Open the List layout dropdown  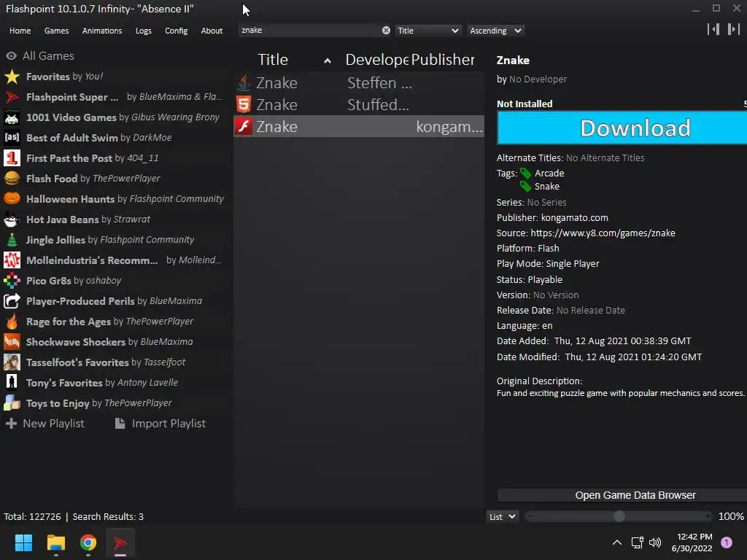tap(502, 517)
